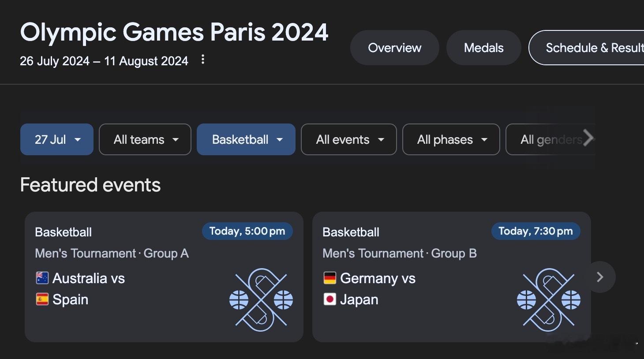Open the 27 Jul date dropdown
The image size is (644, 359).
tap(57, 140)
